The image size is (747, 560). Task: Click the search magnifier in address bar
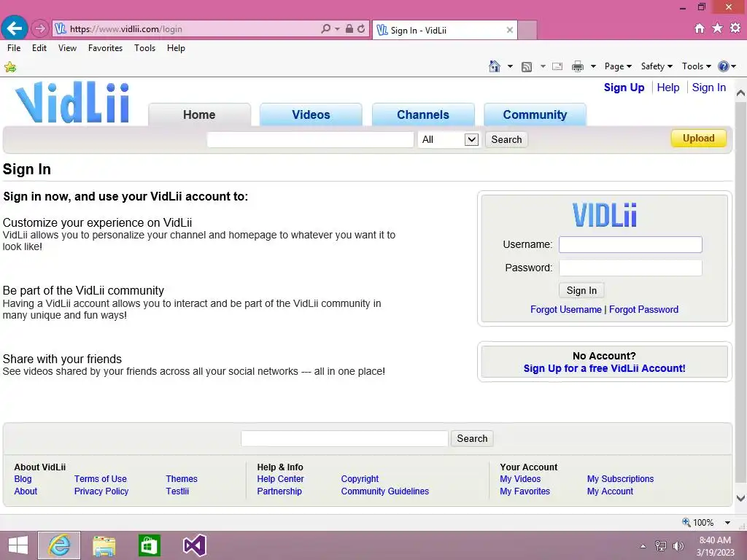click(326, 28)
